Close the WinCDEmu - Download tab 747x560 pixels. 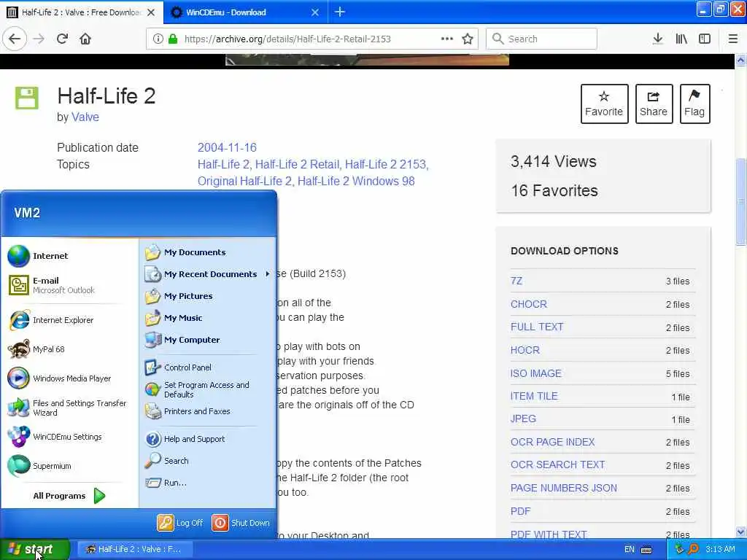coord(315,12)
